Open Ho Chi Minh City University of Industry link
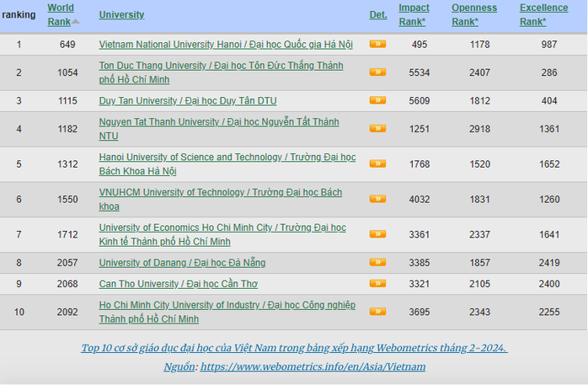This screenshot has width=588, height=385. [227, 312]
